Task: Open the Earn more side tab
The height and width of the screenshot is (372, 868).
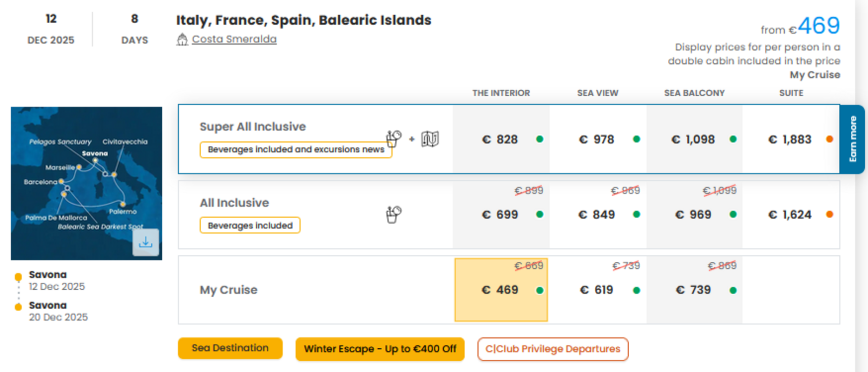Action: 853,139
